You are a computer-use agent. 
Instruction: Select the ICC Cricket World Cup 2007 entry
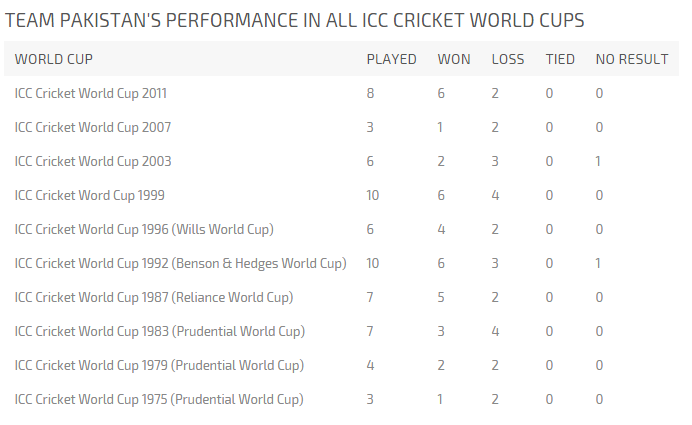(x=93, y=127)
